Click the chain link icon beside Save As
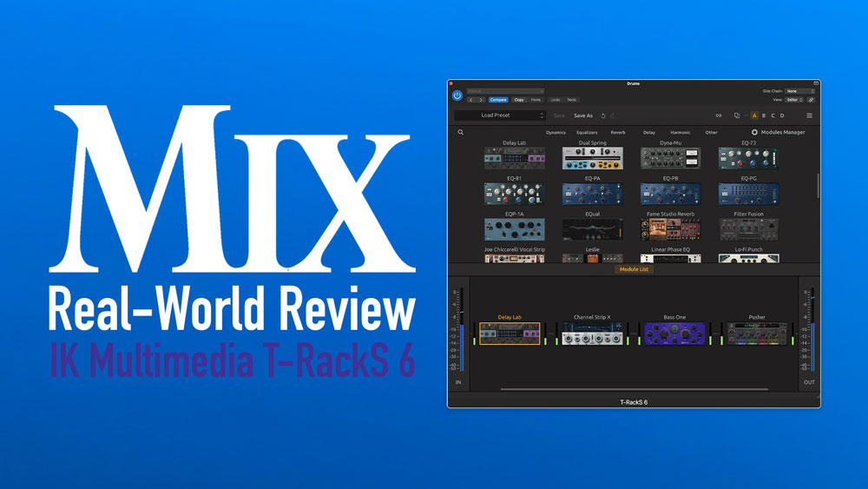Viewport: 868px width, 489px height. coord(719,116)
